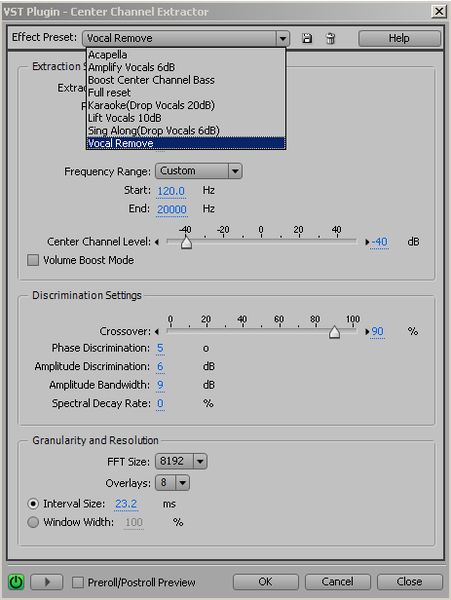This screenshot has height=600, width=451.
Task: Edit the End frequency value 20000
Action: (172, 209)
